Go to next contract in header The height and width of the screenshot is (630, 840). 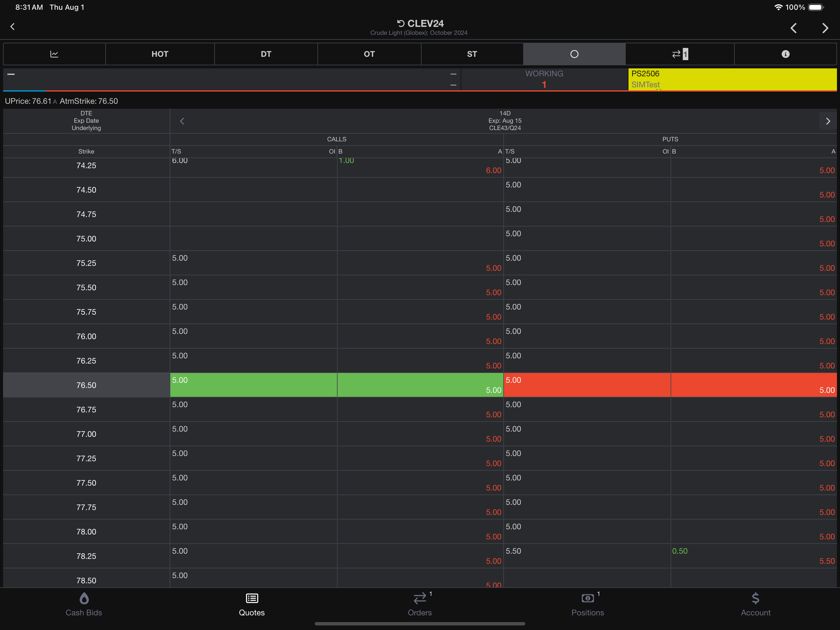[825, 28]
